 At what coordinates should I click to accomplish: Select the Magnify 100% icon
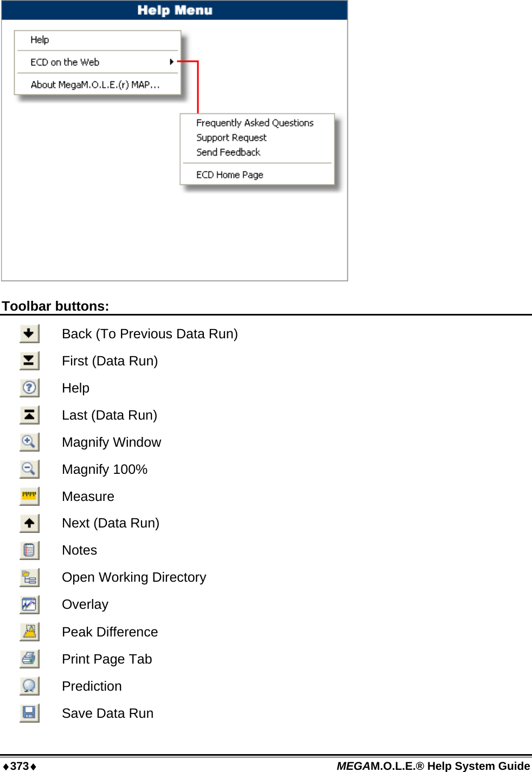pos(29,469)
